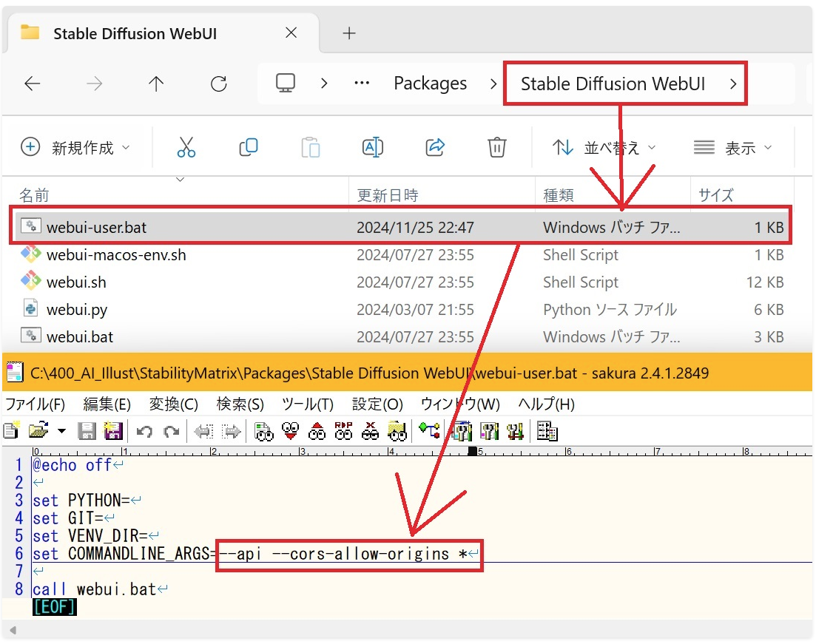Open the ツール(T) menu
This screenshot has height=644, width=816.
pyautogui.click(x=308, y=404)
